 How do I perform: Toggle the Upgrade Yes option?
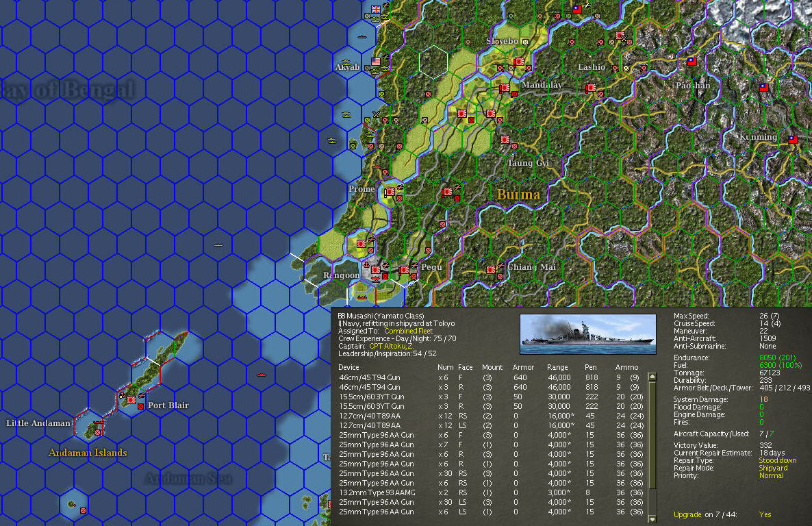[765, 514]
